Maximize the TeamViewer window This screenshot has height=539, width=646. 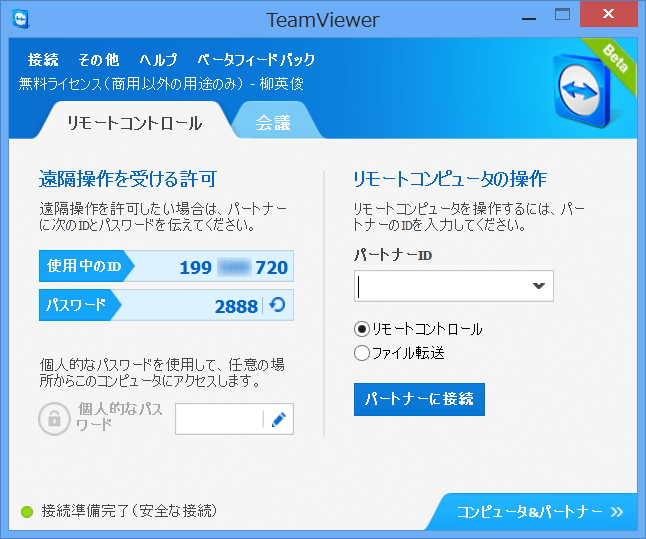(x=562, y=15)
